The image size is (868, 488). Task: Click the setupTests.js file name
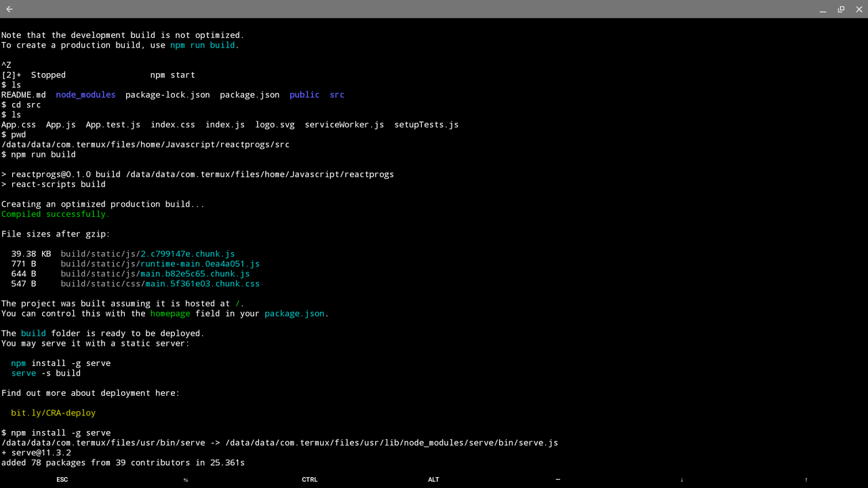[x=427, y=125]
